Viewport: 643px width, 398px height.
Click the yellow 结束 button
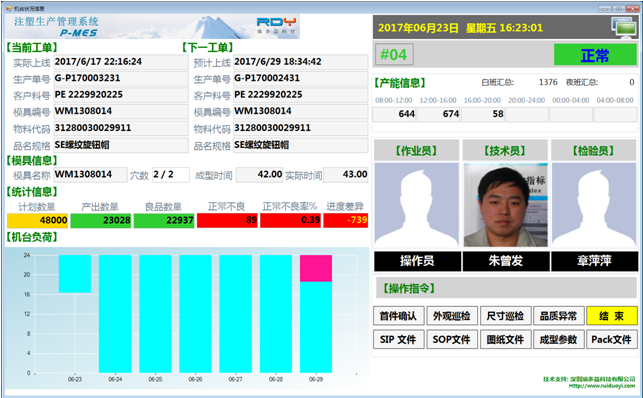(x=612, y=316)
